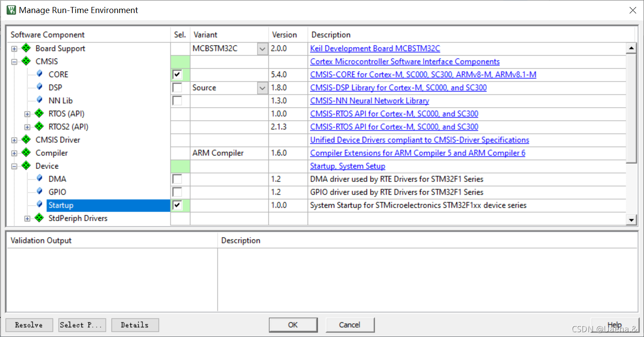Click the StdPeriph Drivers green diamond icon
This screenshot has height=337, width=644.
point(39,218)
